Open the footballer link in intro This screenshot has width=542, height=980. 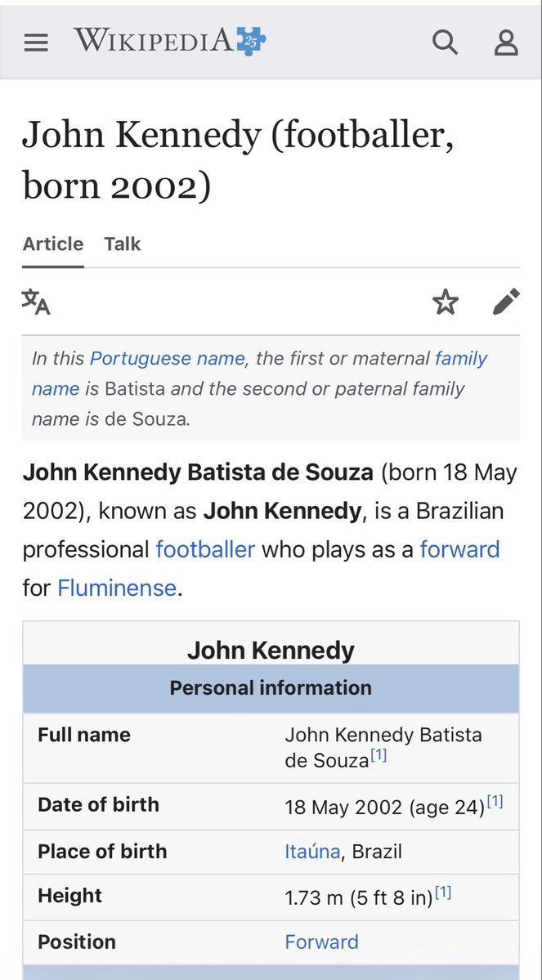205,549
